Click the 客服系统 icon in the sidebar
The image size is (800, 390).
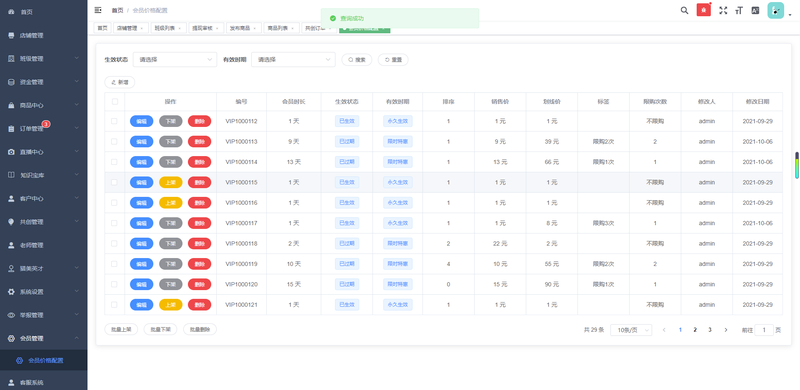[11, 382]
